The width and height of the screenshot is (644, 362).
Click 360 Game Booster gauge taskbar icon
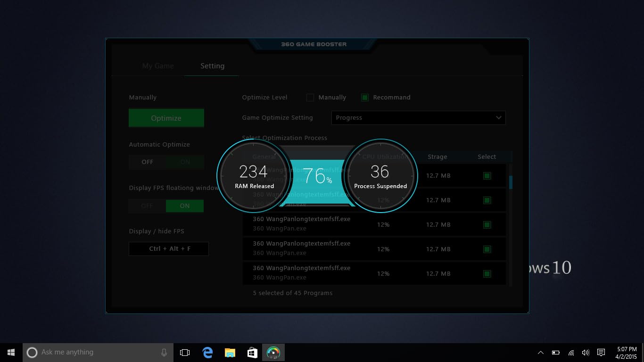[273, 352]
